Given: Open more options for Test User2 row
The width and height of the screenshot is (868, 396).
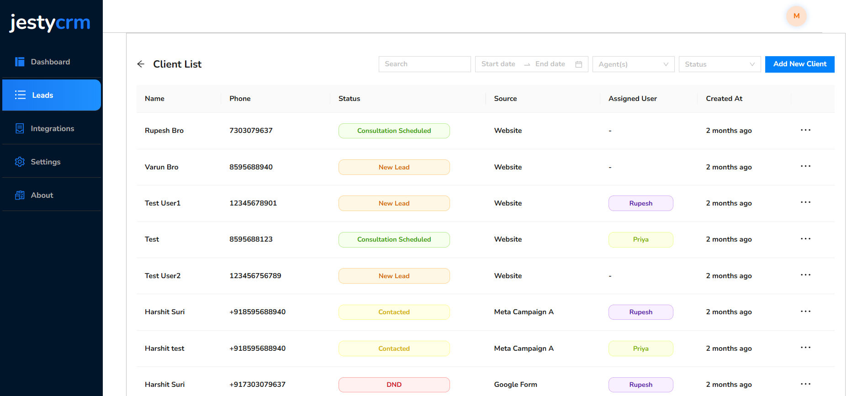Looking at the screenshot, I should click(805, 275).
